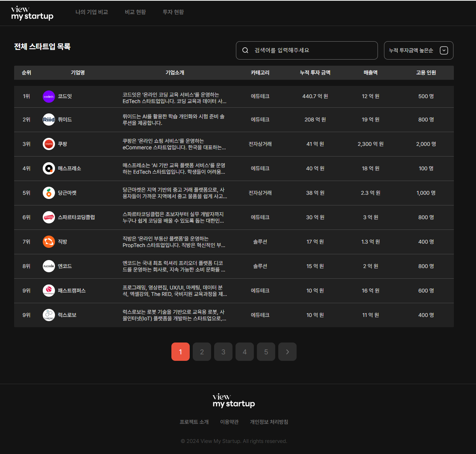This screenshot has width=476, height=454.
Task: Click the 카테고리 column header
Action: click(260, 73)
